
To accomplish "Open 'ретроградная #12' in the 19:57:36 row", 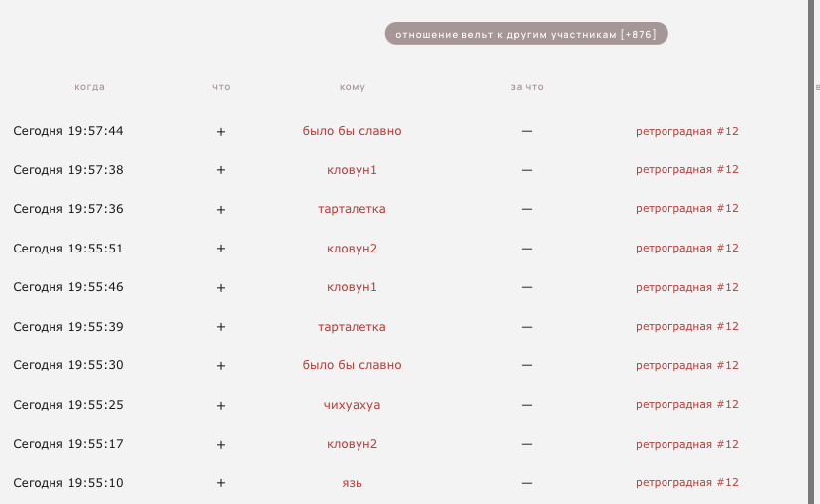I will 687,209.
